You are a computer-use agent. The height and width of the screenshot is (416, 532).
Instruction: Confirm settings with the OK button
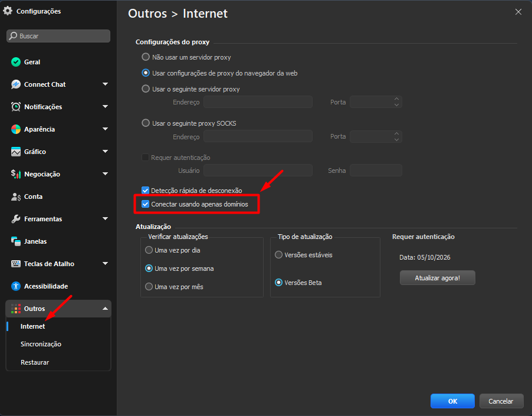click(x=452, y=401)
